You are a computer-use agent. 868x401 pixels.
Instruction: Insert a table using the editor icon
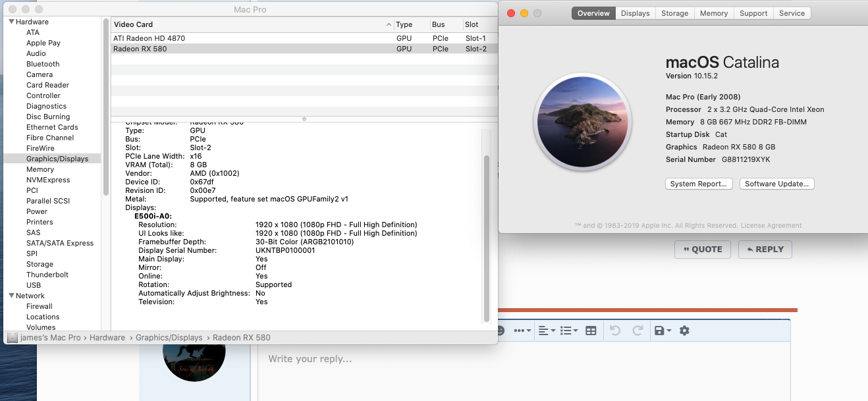(591, 331)
